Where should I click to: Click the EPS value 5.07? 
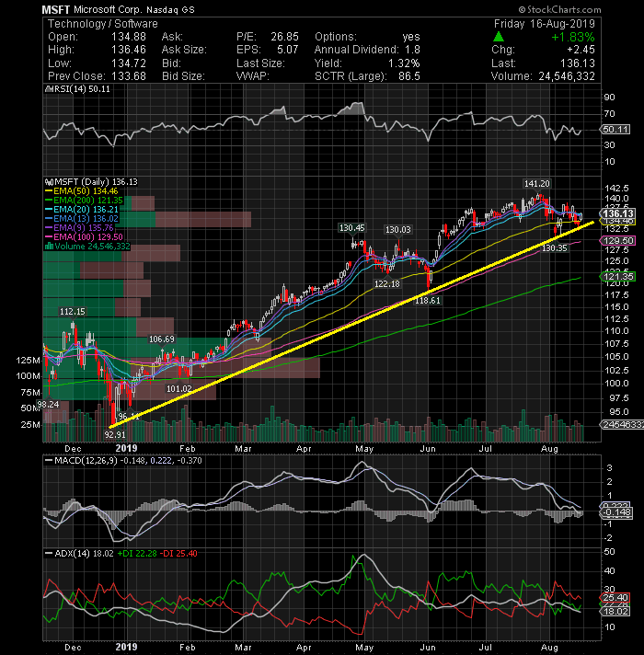(288, 50)
